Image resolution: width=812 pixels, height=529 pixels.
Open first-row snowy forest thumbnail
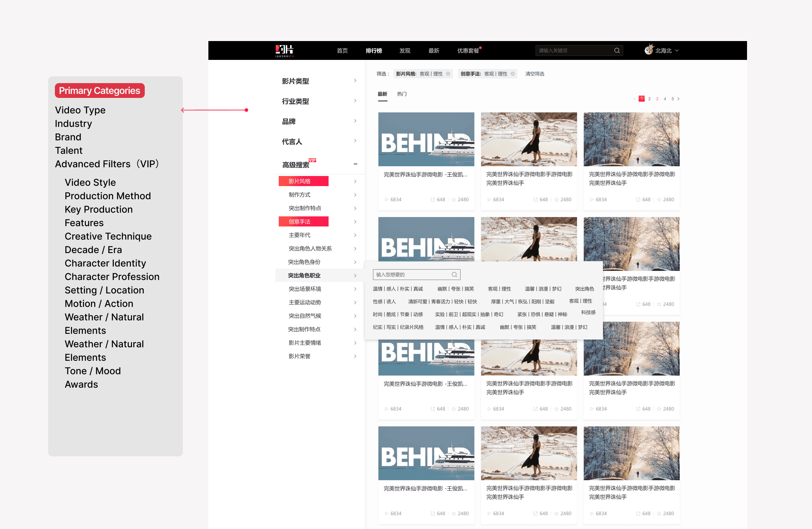(632, 139)
